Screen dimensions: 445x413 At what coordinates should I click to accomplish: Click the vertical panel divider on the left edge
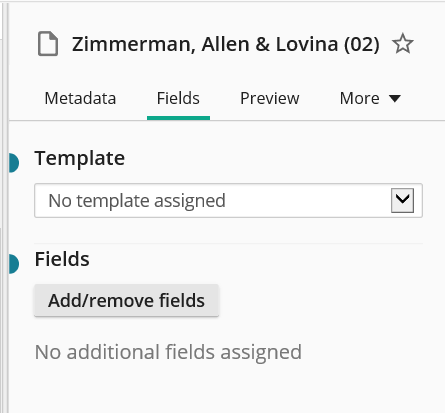click(5, 207)
